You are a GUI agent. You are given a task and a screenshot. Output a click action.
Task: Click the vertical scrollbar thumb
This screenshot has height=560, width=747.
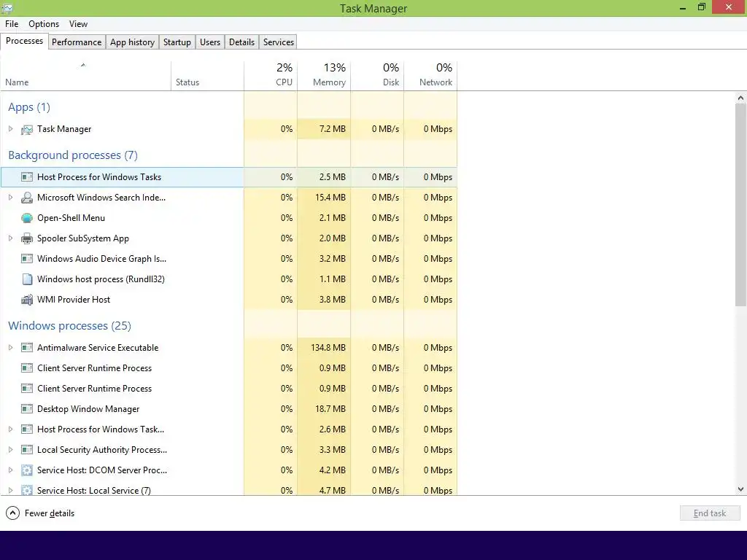point(740,205)
